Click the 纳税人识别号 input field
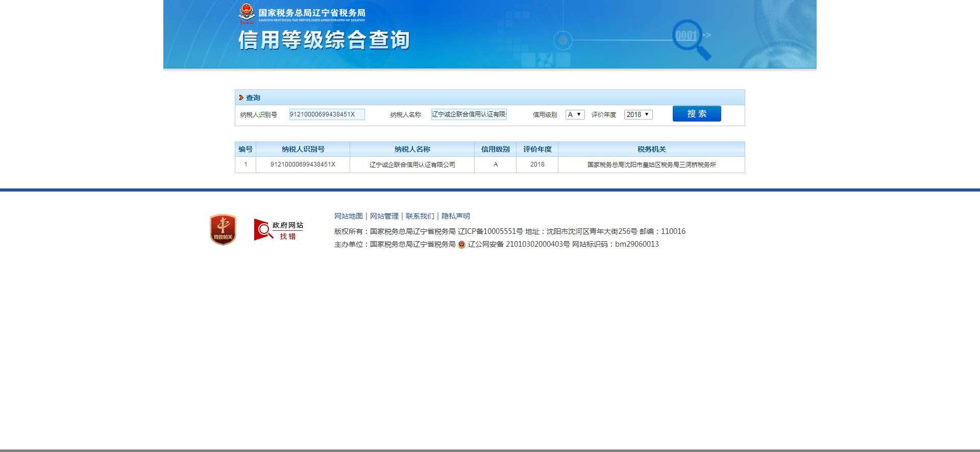This screenshot has height=452, width=980. click(327, 114)
